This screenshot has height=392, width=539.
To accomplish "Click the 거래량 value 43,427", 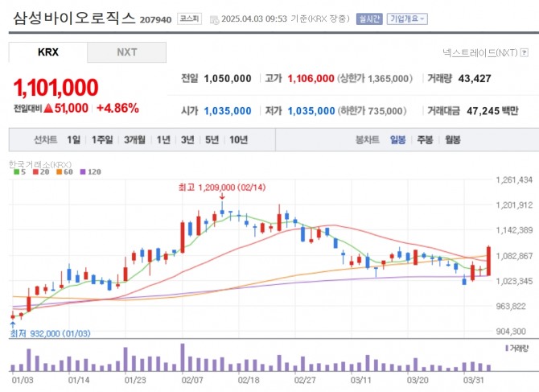I will coord(475,79).
